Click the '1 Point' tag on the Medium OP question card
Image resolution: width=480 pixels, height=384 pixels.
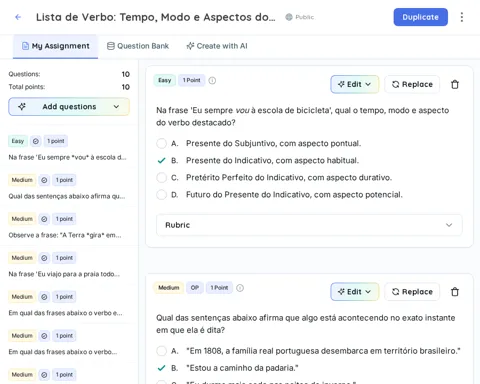click(219, 288)
